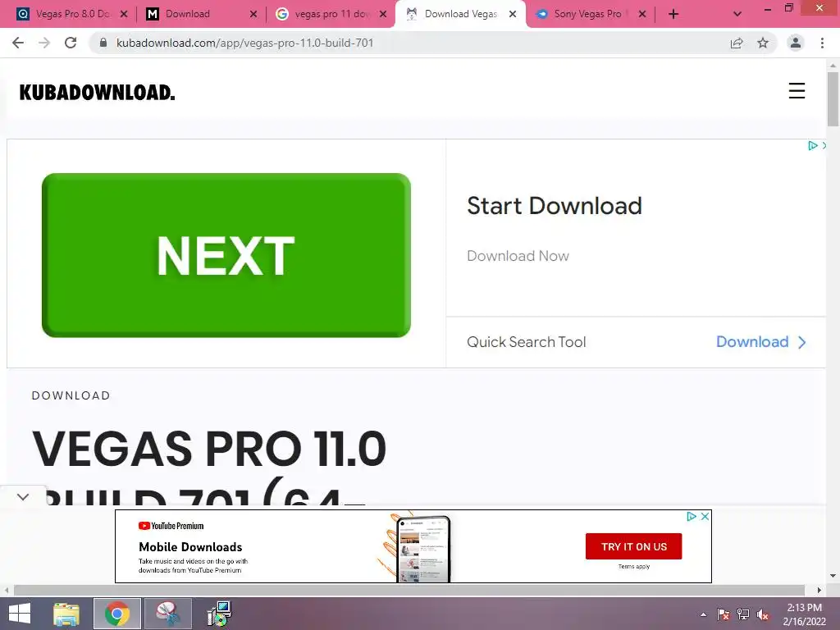Click the VEGAS PRO 11.0 heading
This screenshot has height=630, width=840.
click(209, 449)
